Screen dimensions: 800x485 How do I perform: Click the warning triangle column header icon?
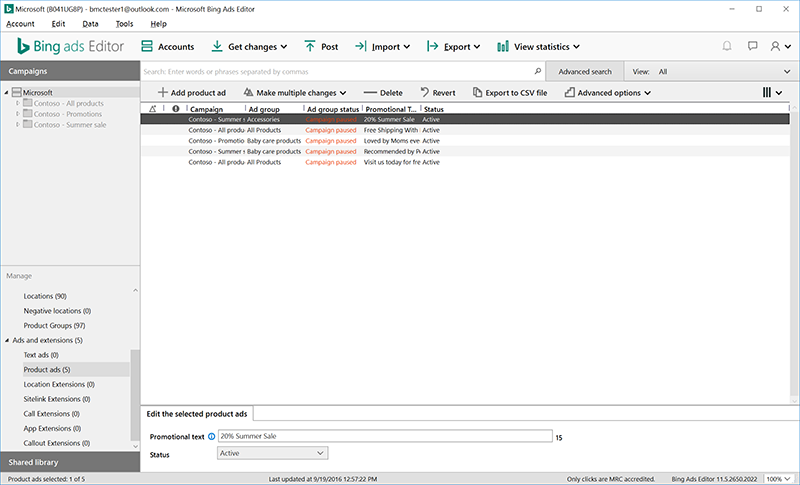pos(153,109)
